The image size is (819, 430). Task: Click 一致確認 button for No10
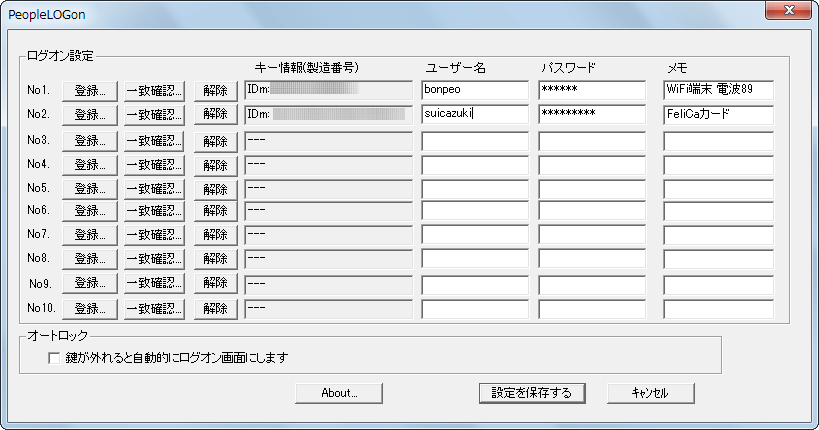coord(154,309)
